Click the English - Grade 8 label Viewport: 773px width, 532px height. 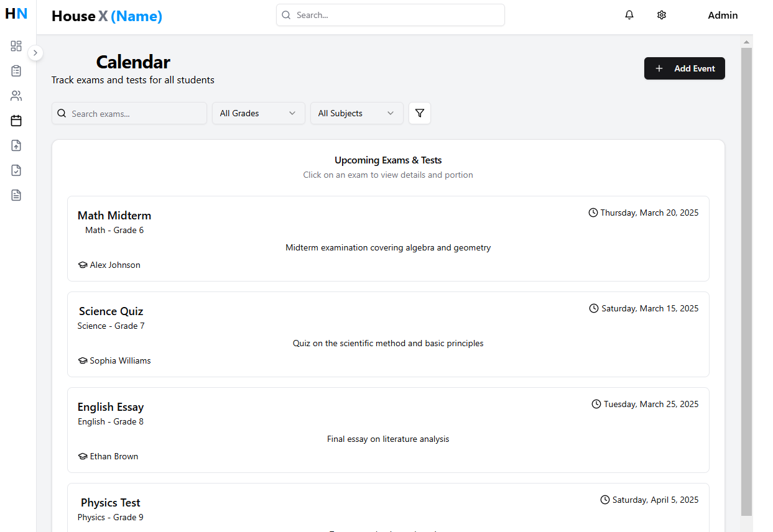(x=111, y=421)
